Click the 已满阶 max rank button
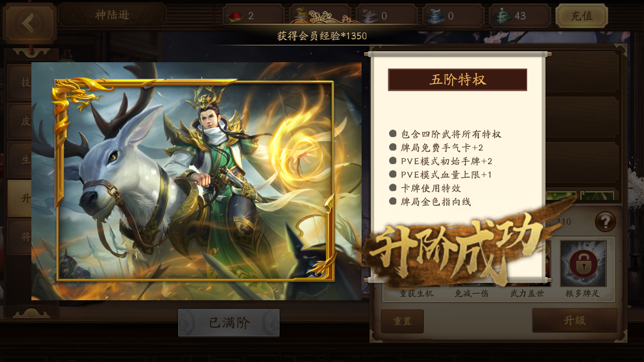The width and height of the screenshot is (644, 362). (x=229, y=322)
